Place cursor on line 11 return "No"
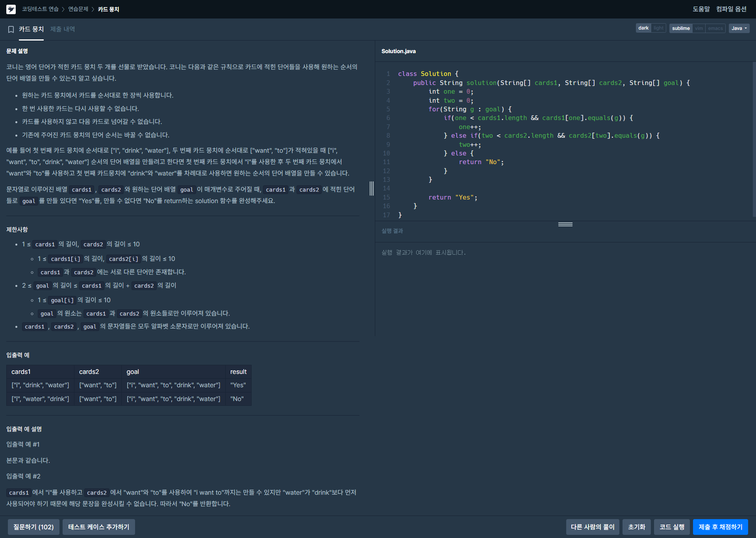Image resolution: width=756 pixels, height=538 pixels. pos(481,162)
